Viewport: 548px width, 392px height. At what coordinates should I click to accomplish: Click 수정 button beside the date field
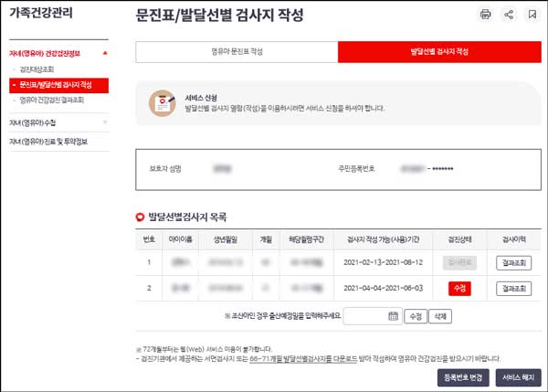[x=416, y=316]
